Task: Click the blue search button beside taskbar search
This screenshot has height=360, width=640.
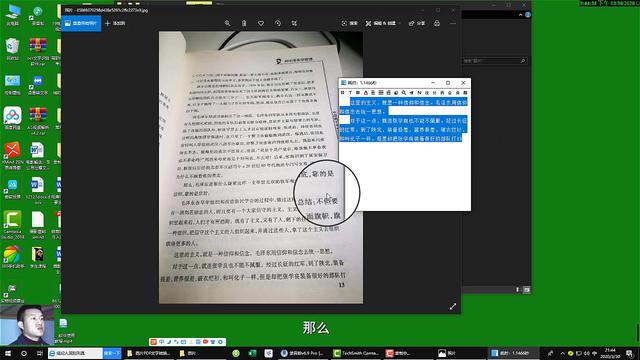Action: pos(112,353)
